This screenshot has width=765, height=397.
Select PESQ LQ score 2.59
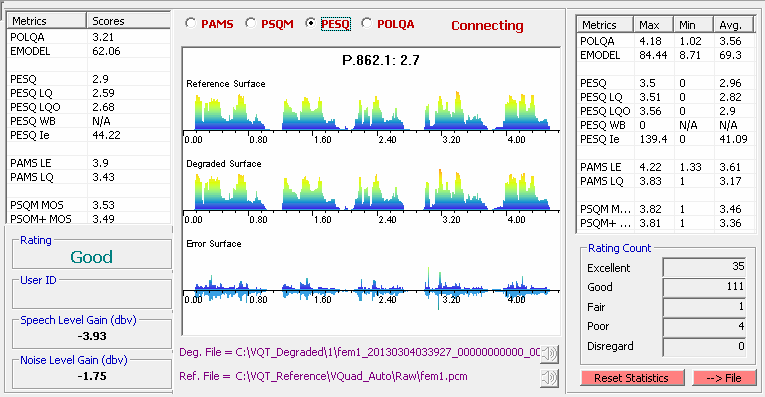tap(103, 93)
